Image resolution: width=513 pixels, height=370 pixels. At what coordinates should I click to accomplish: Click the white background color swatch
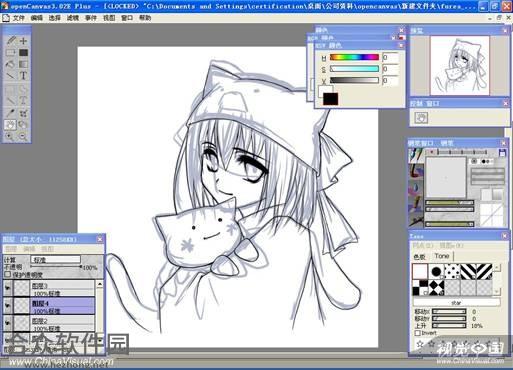click(325, 91)
